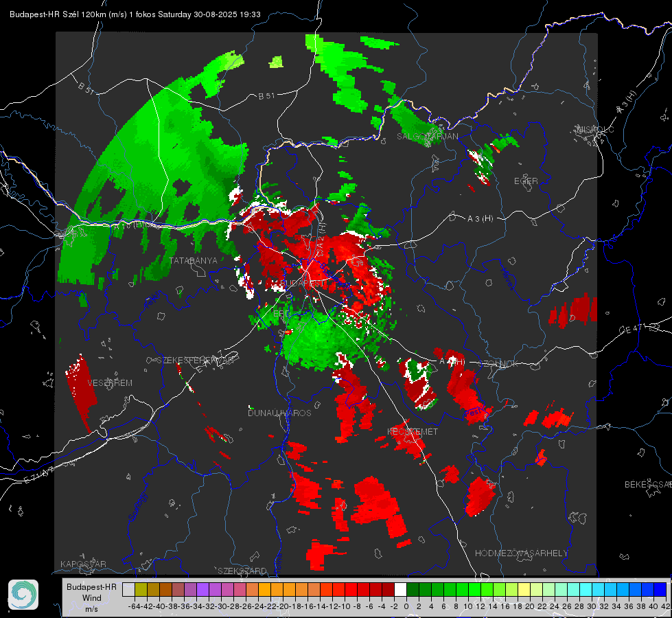
Task: Click the HODMEZOVASARHELY city label
Action: (x=521, y=553)
